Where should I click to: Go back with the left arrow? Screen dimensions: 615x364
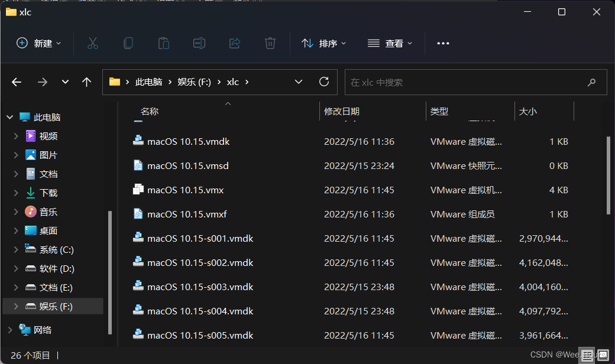click(x=17, y=82)
